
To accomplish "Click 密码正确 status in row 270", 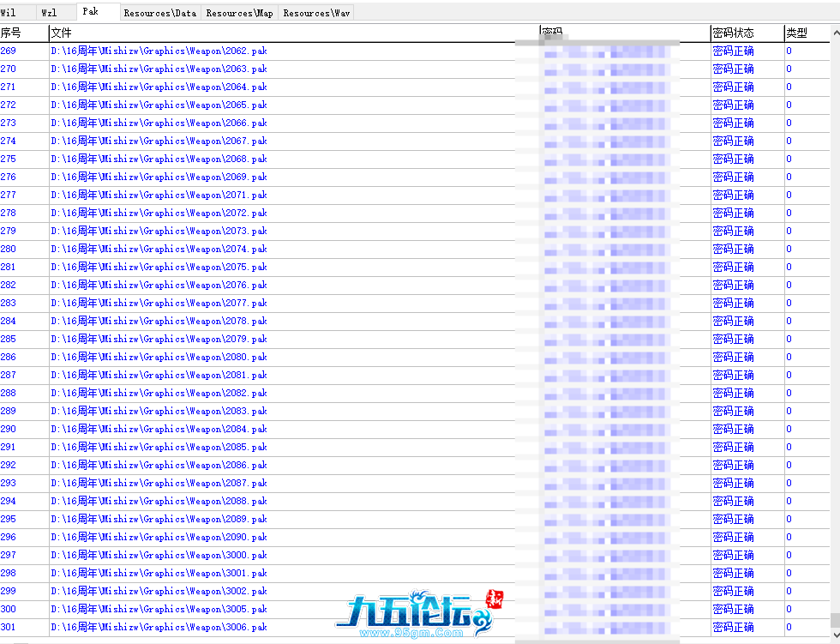I will click(x=733, y=69).
